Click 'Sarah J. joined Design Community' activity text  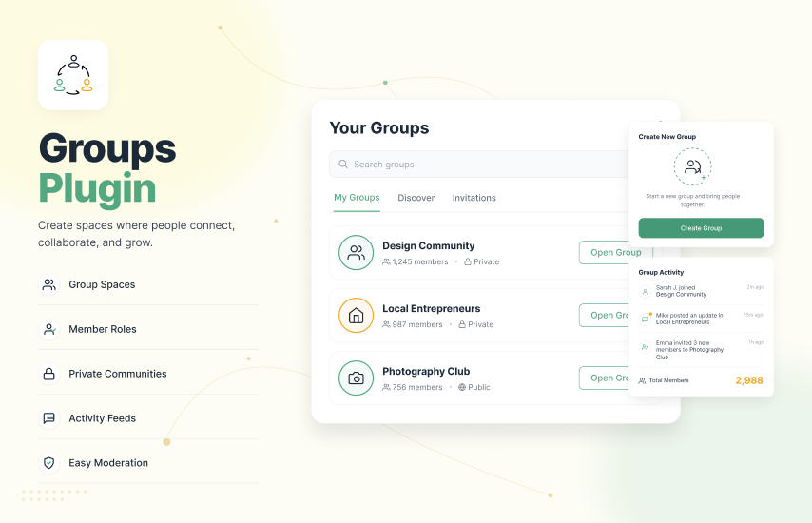click(681, 291)
